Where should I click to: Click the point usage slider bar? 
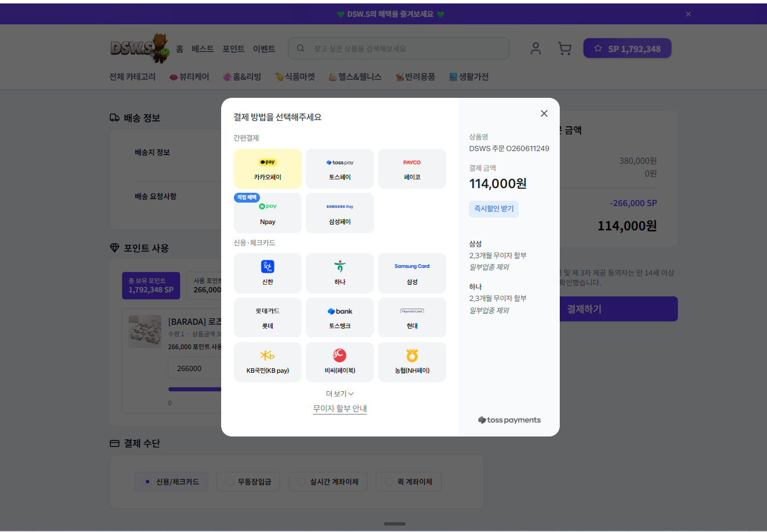click(194, 389)
